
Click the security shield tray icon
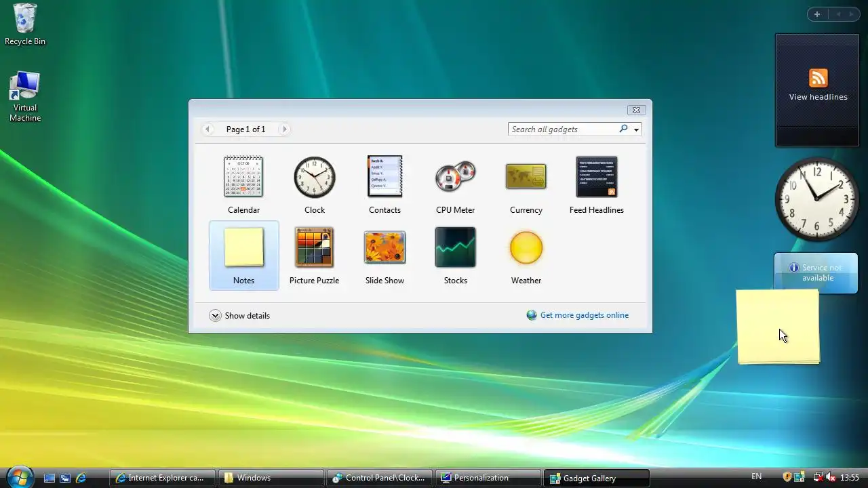pos(787,477)
